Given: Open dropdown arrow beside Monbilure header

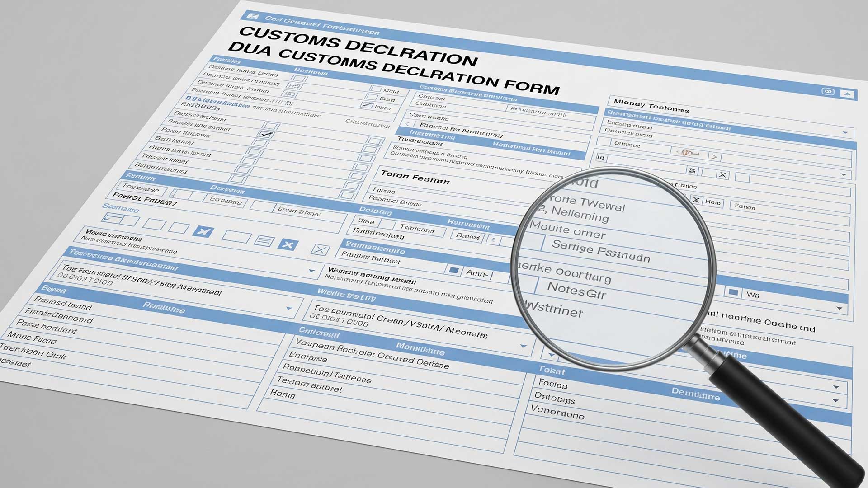Looking at the screenshot, I should [x=523, y=347].
